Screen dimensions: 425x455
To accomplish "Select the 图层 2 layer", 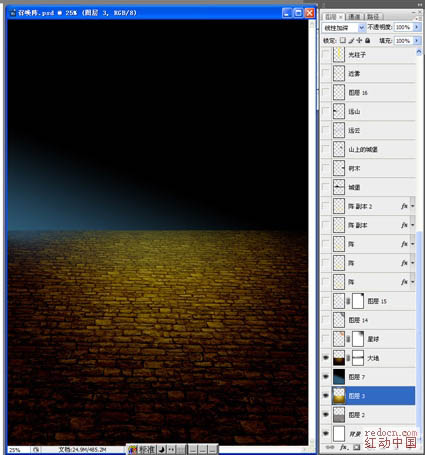I will coord(373,415).
